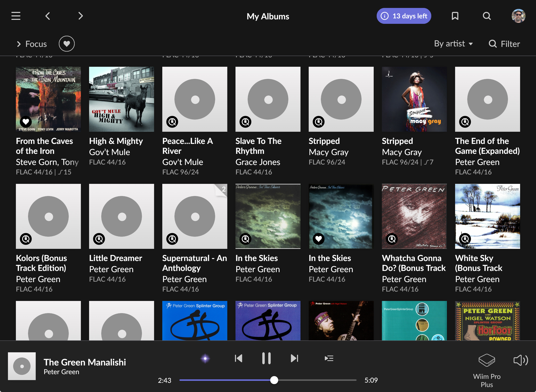
Task: Open the play queue icon
Action: pos(329,359)
